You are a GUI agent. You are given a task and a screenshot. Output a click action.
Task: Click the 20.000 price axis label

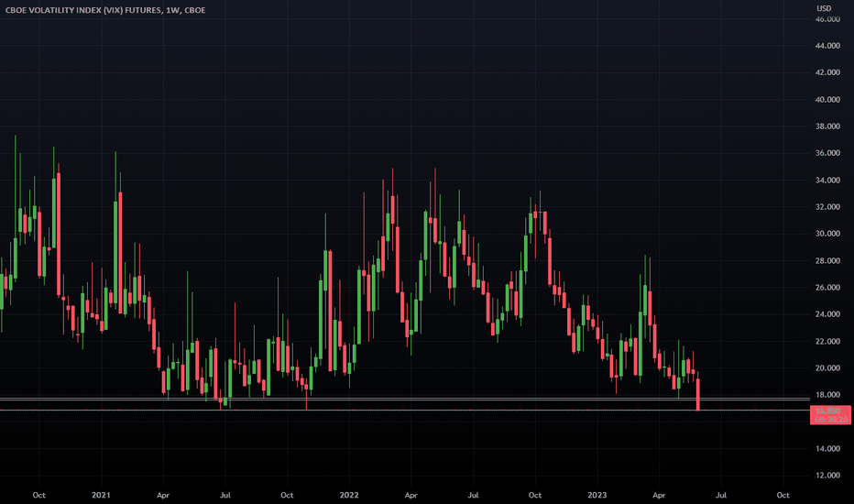(x=827, y=368)
